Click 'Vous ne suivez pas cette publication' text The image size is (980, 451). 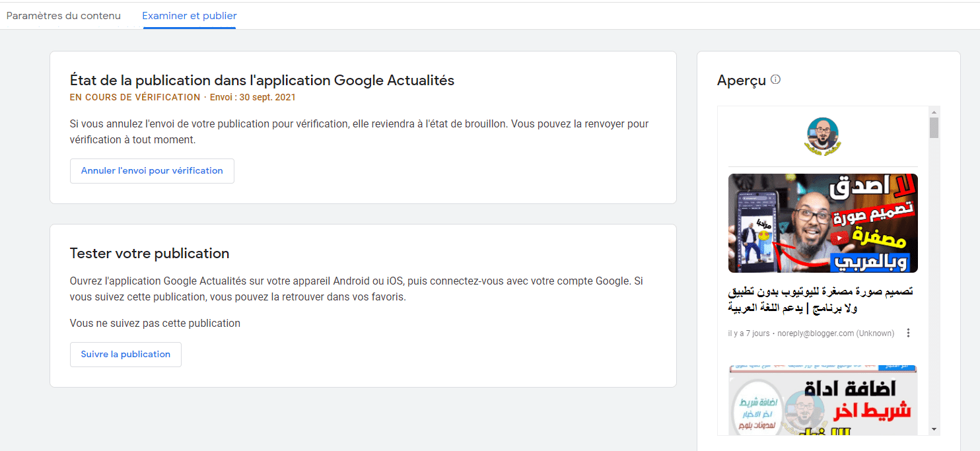155,323
